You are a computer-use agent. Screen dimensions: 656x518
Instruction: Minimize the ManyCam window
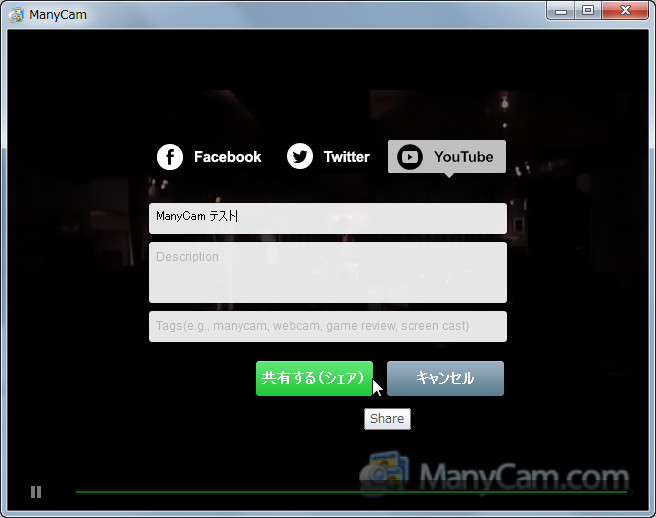(x=561, y=10)
